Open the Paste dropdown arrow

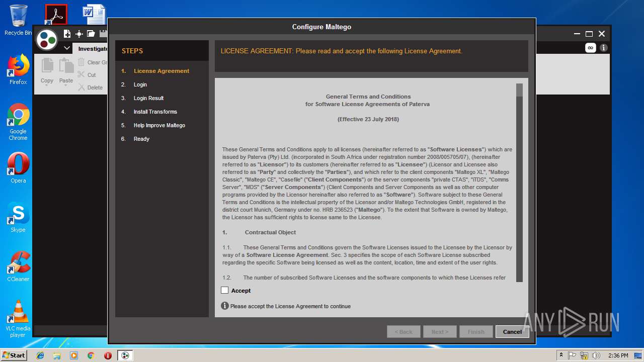tap(66, 86)
